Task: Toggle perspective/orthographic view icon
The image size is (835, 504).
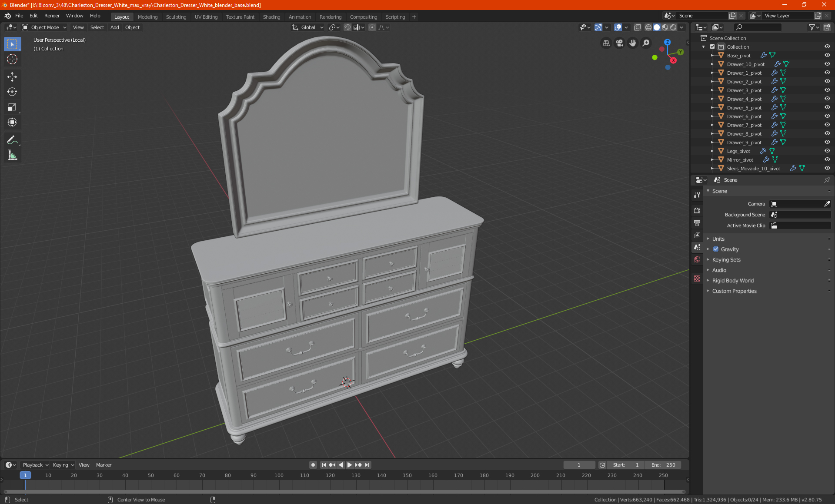Action: pos(606,43)
